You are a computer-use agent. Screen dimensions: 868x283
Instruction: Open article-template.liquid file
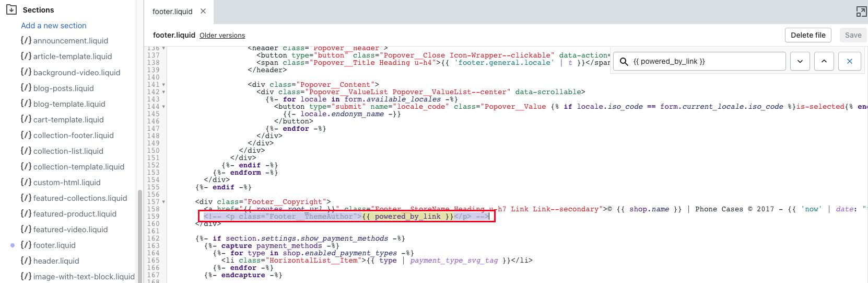[66, 56]
